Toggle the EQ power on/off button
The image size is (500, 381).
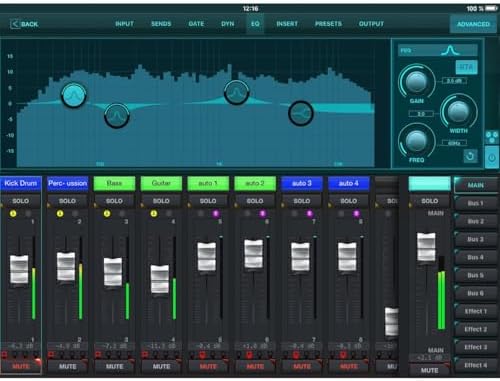pyautogui.click(x=492, y=158)
